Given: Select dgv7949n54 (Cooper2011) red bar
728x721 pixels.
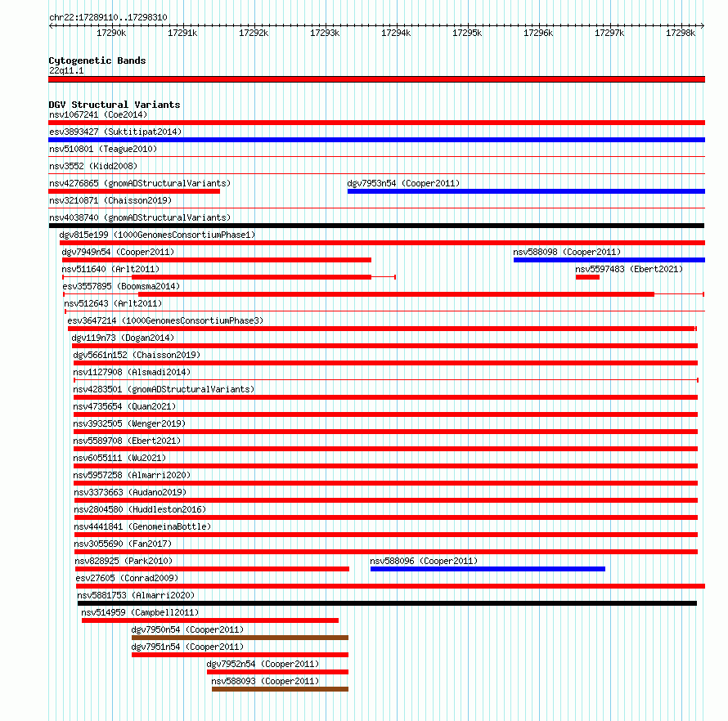Looking at the screenshot, I should click(x=217, y=260).
